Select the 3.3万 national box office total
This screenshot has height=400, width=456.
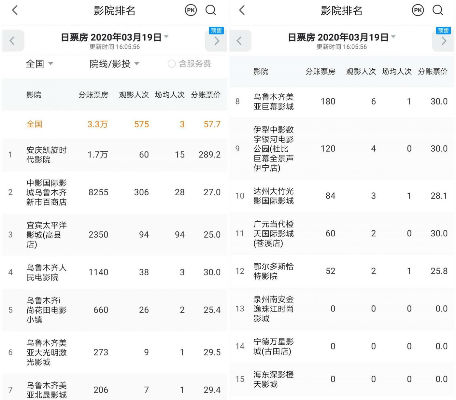(98, 124)
